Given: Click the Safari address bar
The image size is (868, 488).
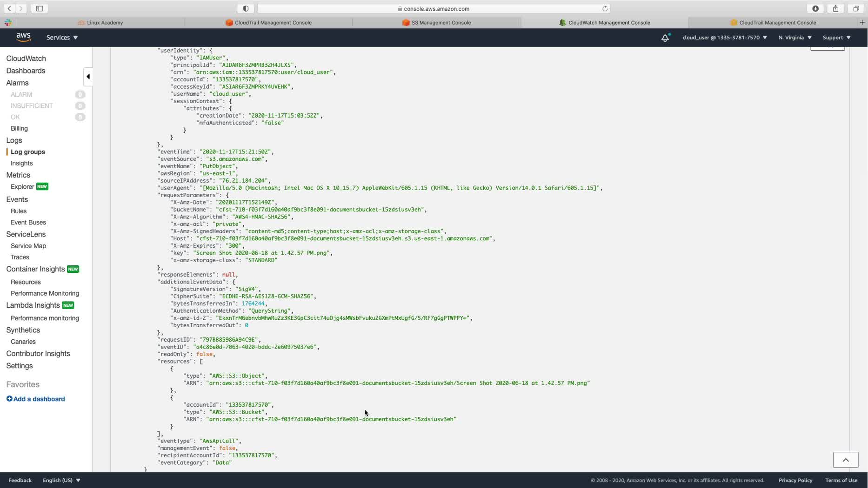Looking at the screenshot, I should click(x=434, y=8).
